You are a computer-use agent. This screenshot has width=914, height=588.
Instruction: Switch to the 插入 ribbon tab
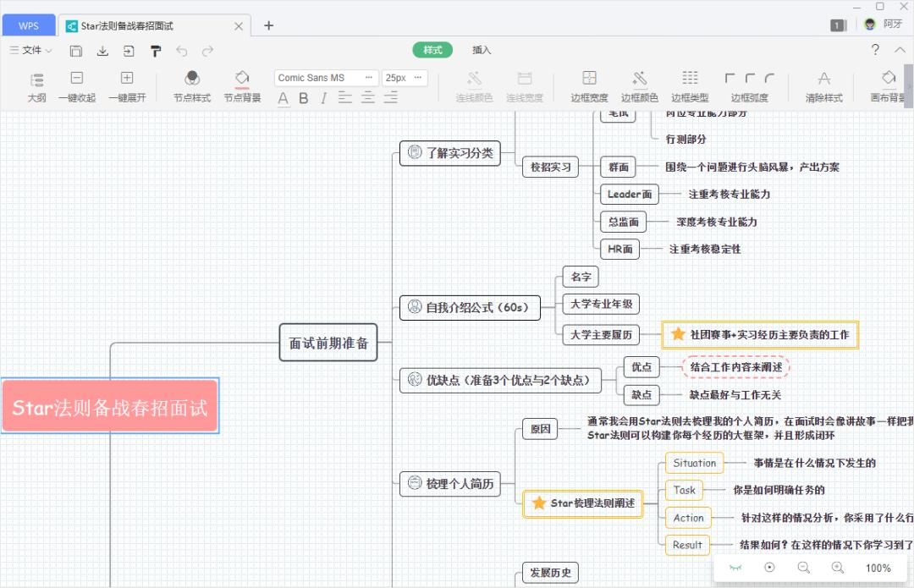[481, 50]
